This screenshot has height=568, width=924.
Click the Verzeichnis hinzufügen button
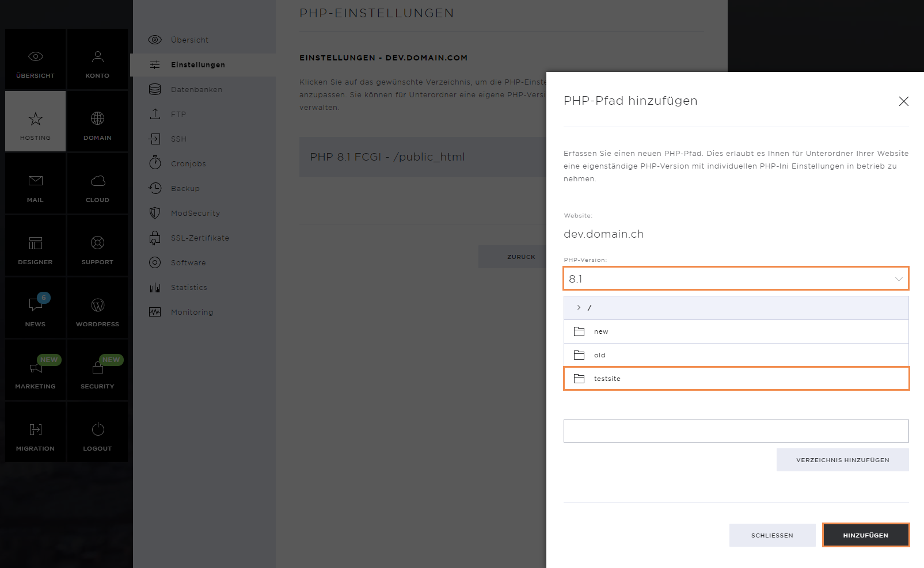pos(842,460)
